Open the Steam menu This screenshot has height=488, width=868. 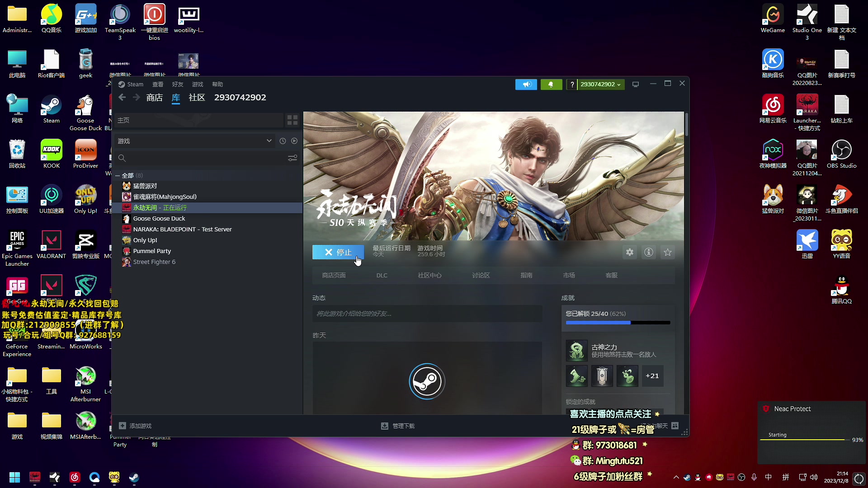[131, 84]
